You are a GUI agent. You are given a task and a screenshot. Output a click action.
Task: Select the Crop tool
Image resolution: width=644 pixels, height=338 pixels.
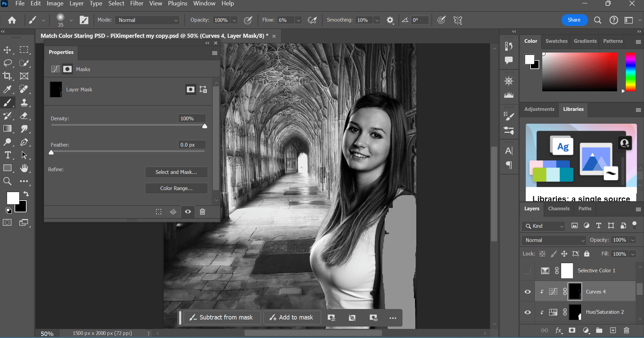(7, 76)
